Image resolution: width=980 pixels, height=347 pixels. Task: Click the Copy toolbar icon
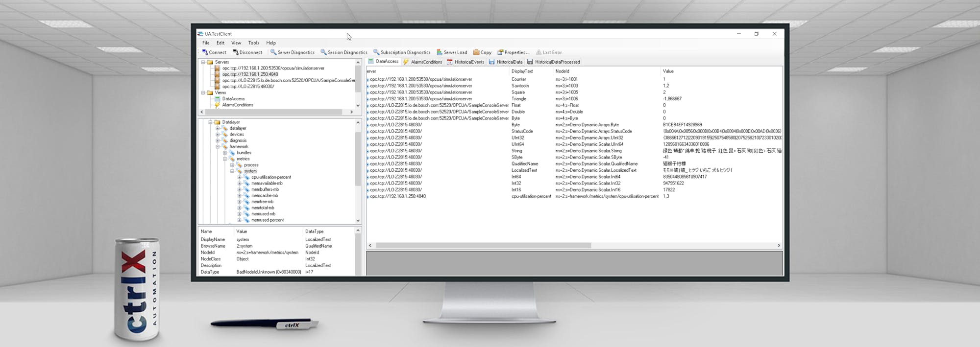(476, 52)
